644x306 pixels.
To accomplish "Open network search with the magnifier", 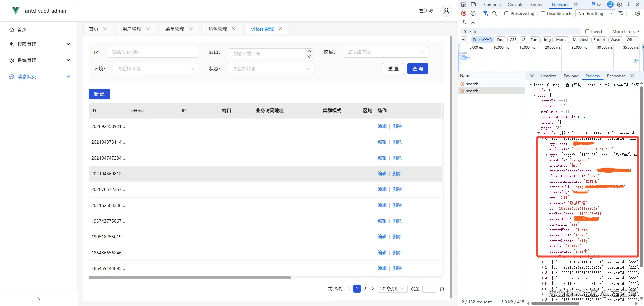I will tap(494, 13).
